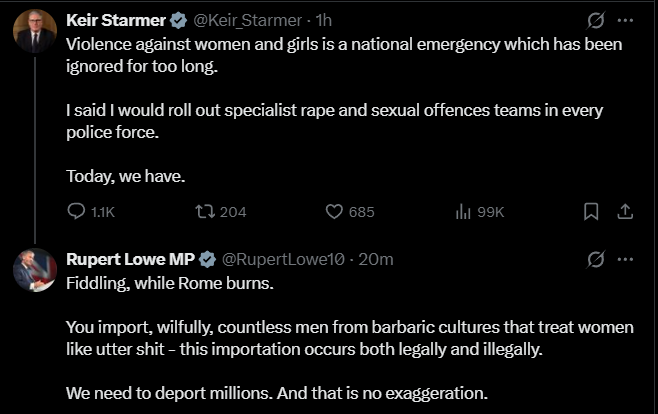Image resolution: width=658 pixels, height=414 pixels.
Task: Share Keir Starmer's post
Action: [x=625, y=212]
